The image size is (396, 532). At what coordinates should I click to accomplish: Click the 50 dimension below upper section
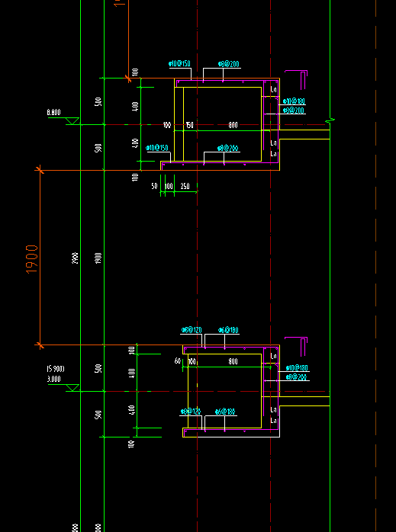tap(155, 186)
